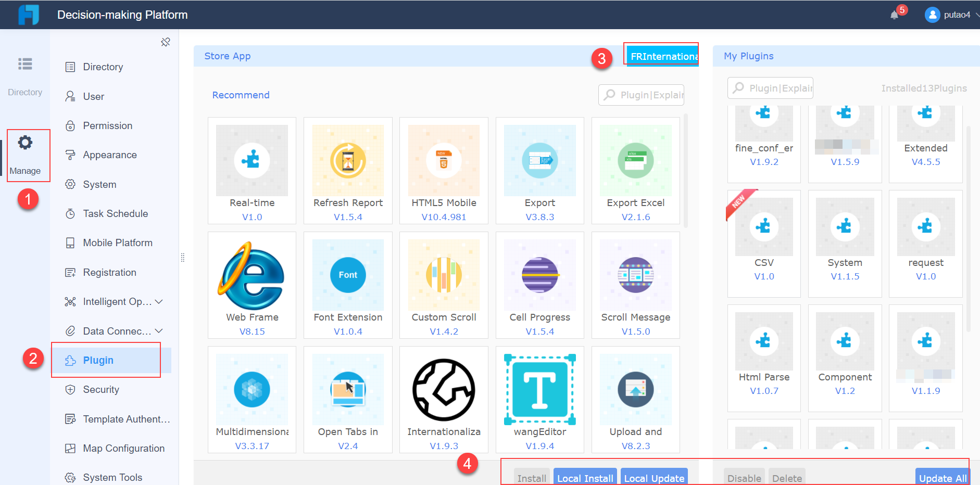Screen dimensions: 980x485
Task: Select the Multidimensional plugin icon
Action: [x=252, y=389]
